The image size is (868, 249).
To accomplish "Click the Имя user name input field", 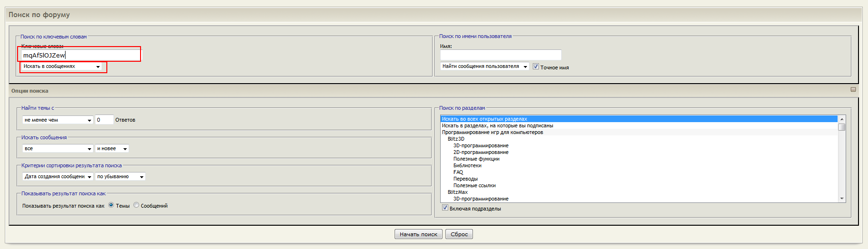I will (x=500, y=55).
